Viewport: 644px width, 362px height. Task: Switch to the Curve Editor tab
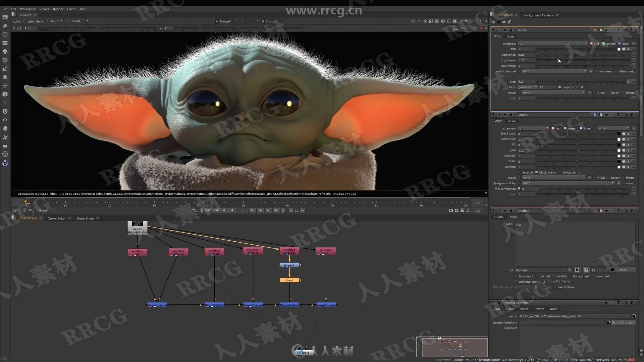pos(57,218)
